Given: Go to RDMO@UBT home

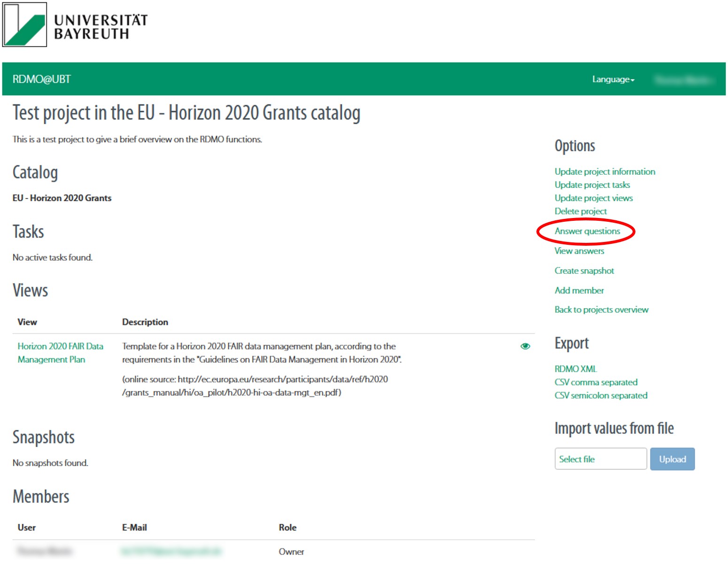Looking at the screenshot, I should [x=42, y=79].
